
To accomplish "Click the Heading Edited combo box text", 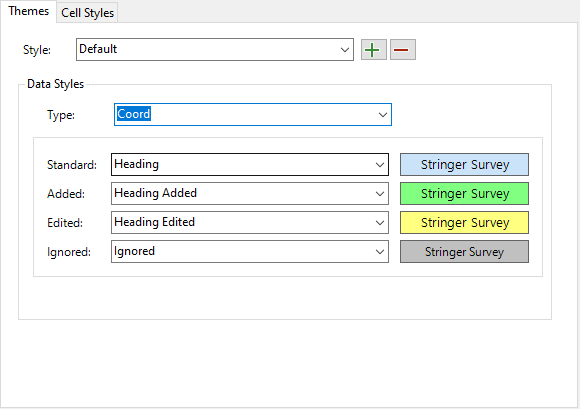I will (x=154, y=222).
